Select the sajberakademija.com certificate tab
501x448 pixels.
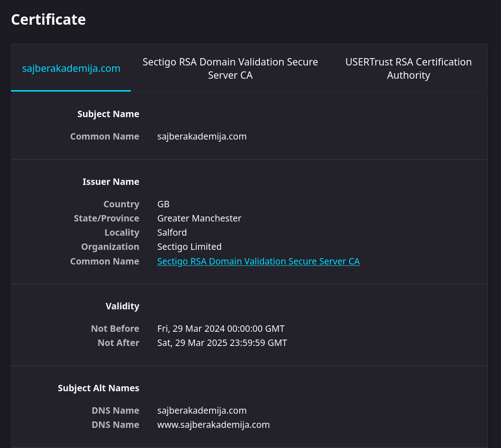coord(71,68)
